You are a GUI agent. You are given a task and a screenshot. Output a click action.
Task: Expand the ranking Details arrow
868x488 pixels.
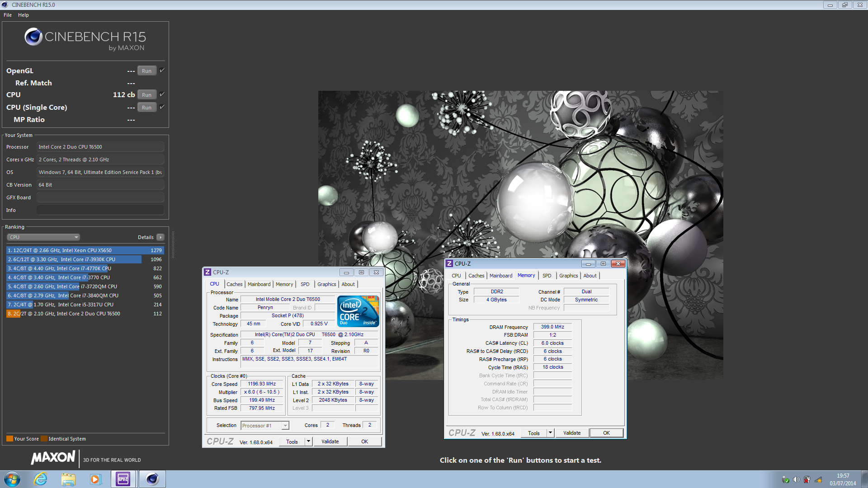point(160,237)
